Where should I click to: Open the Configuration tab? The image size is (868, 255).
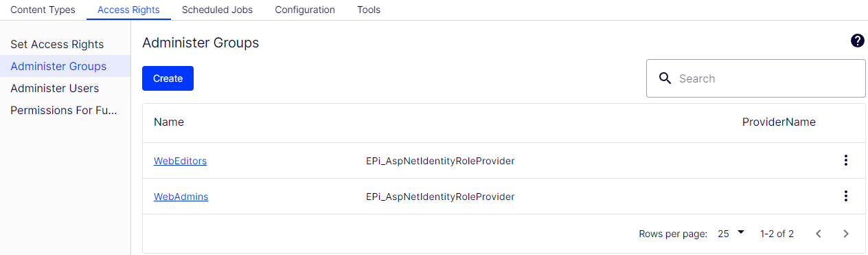(305, 10)
